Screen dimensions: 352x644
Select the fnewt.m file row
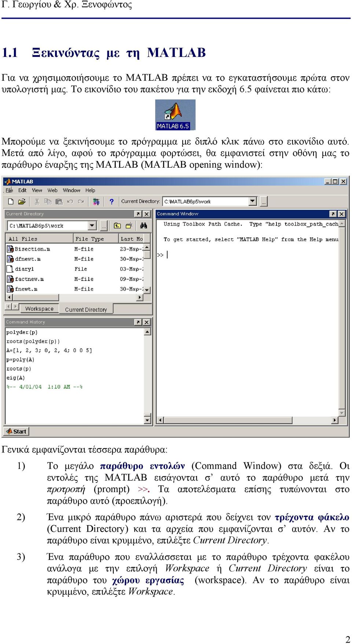point(74,289)
